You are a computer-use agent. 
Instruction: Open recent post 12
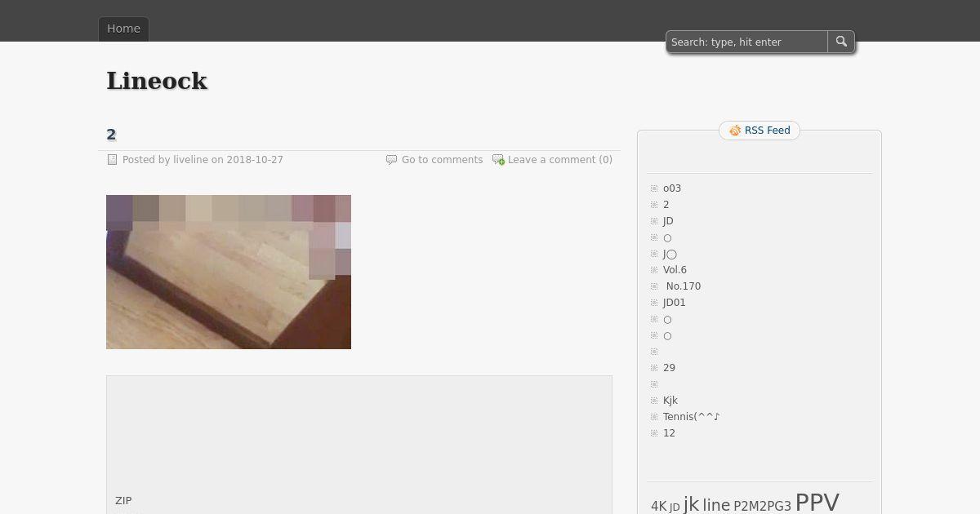point(669,433)
